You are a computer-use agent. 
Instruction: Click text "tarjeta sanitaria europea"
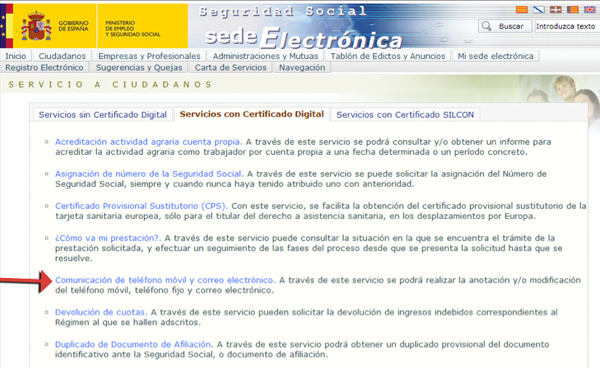[x=108, y=216]
